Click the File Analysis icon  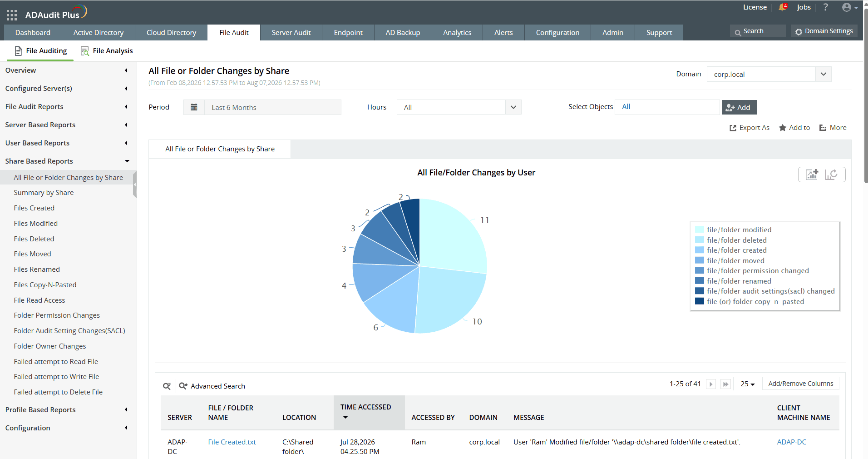point(85,51)
